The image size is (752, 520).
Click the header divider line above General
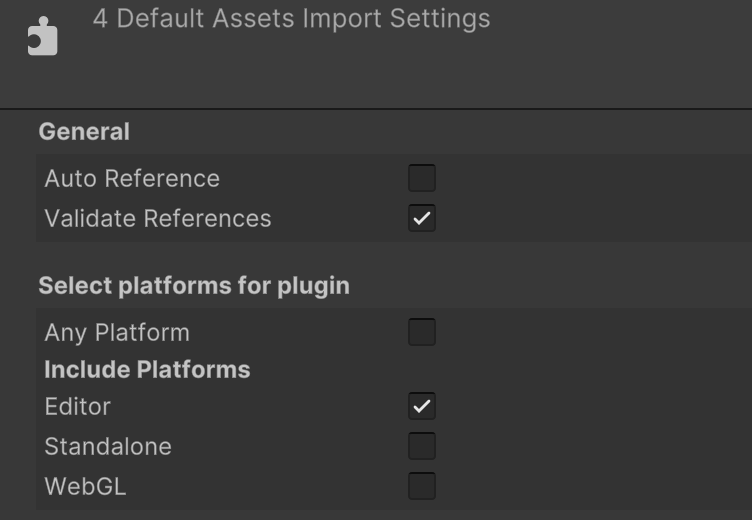[x=376, y=109]
